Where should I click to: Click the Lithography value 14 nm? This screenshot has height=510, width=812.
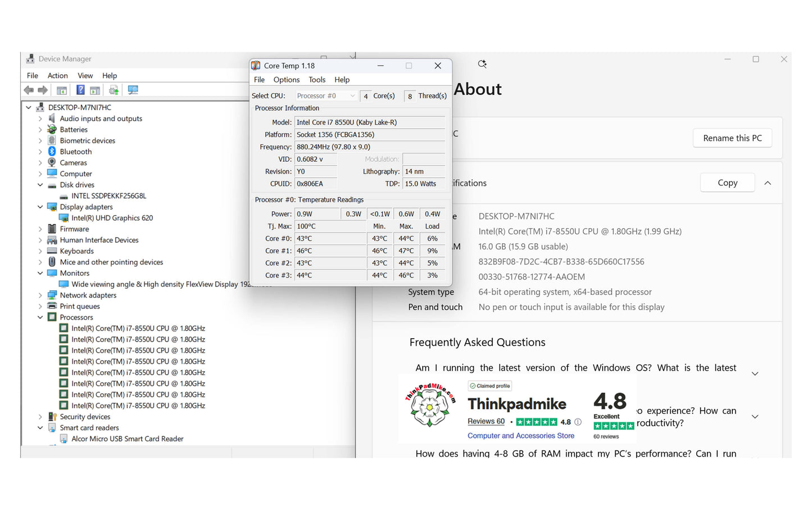tap(424, 171)
